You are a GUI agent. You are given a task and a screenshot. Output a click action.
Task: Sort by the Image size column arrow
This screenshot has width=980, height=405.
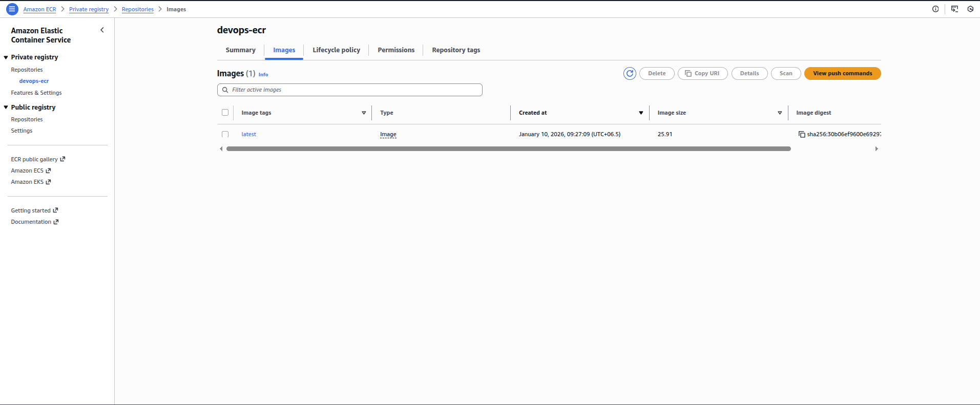pyautogui.click(x=780, y=113)
